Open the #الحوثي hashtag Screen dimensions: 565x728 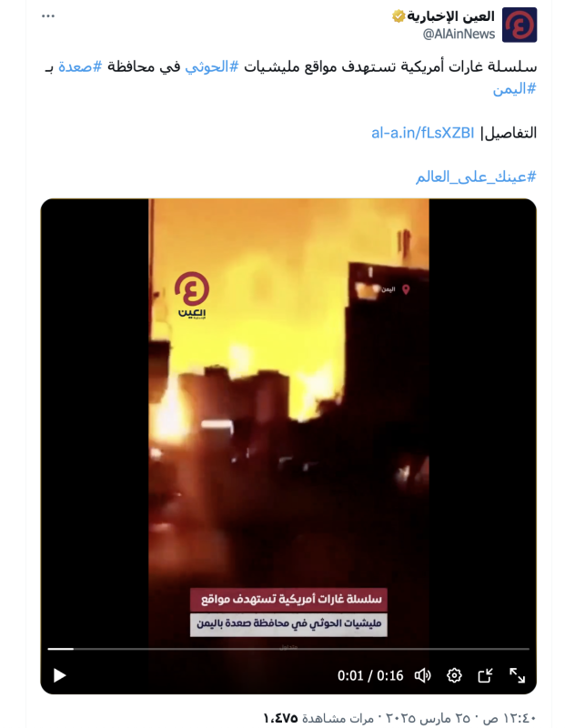click(x=212, y=66)
